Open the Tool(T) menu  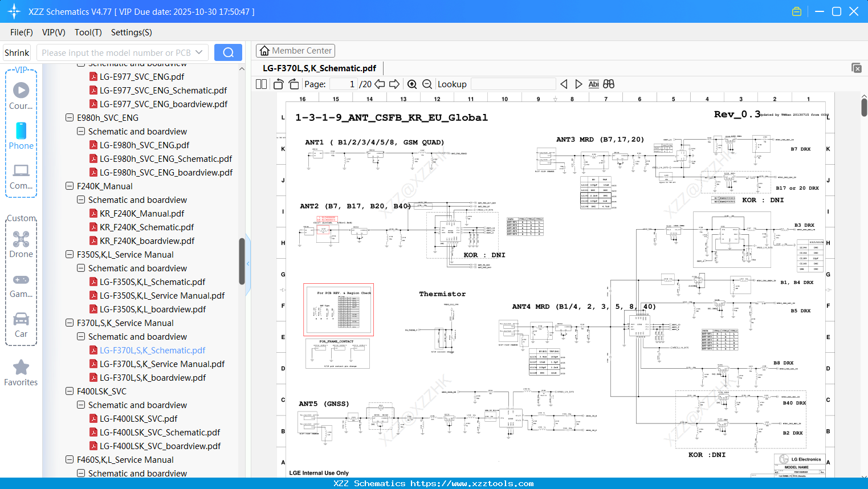click(88, 32)
